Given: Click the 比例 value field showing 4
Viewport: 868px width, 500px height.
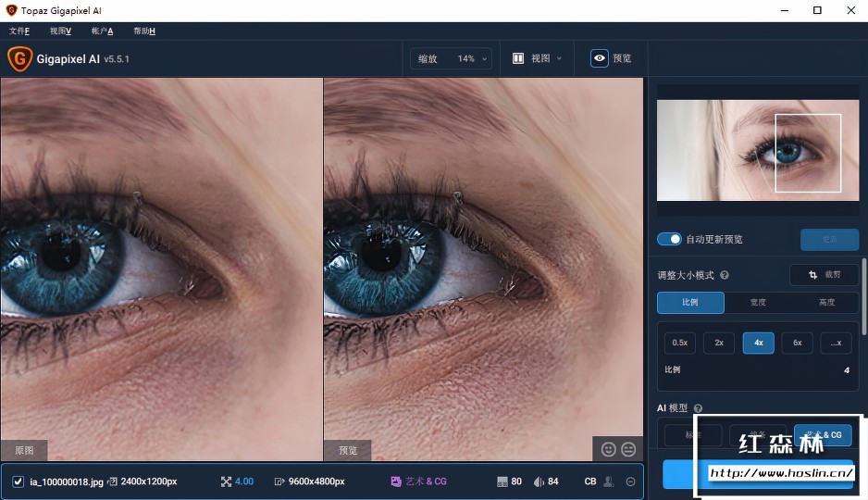Looking at the screenshot, I should tap(846, 369).
